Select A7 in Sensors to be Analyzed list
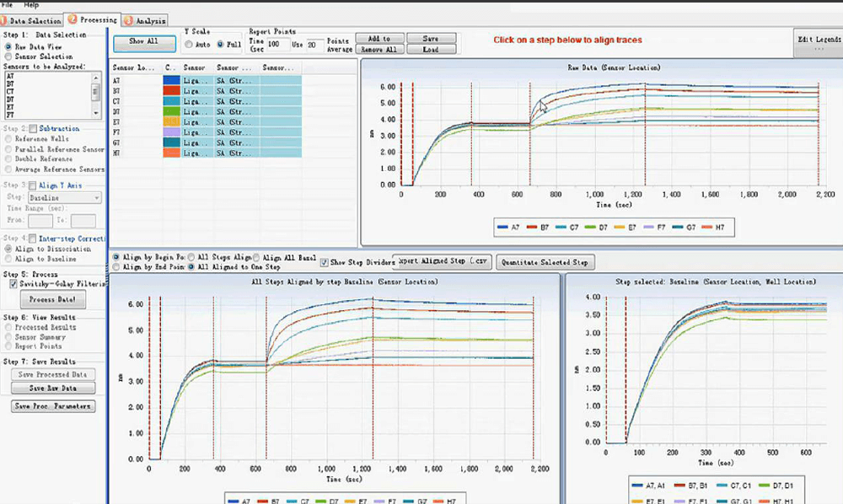The width and height of the screenshot is (843, 504). pos(10,77)
